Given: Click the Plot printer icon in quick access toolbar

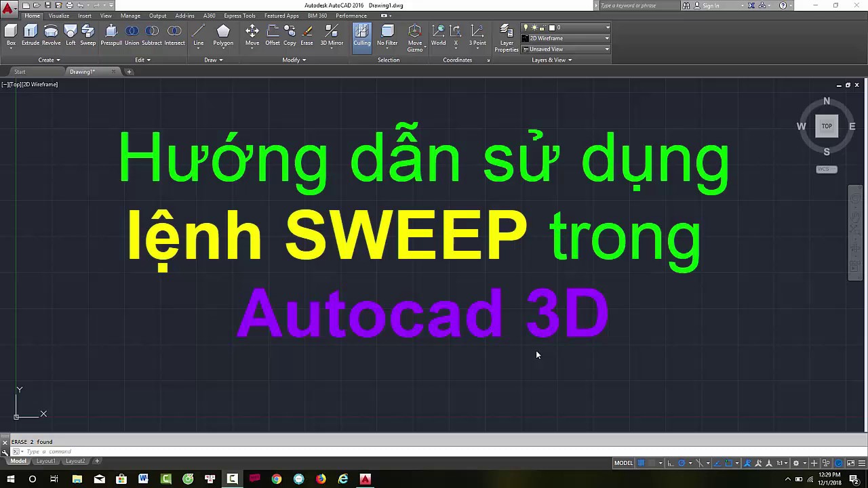Looking at the screenshot, I should [69, 5].
